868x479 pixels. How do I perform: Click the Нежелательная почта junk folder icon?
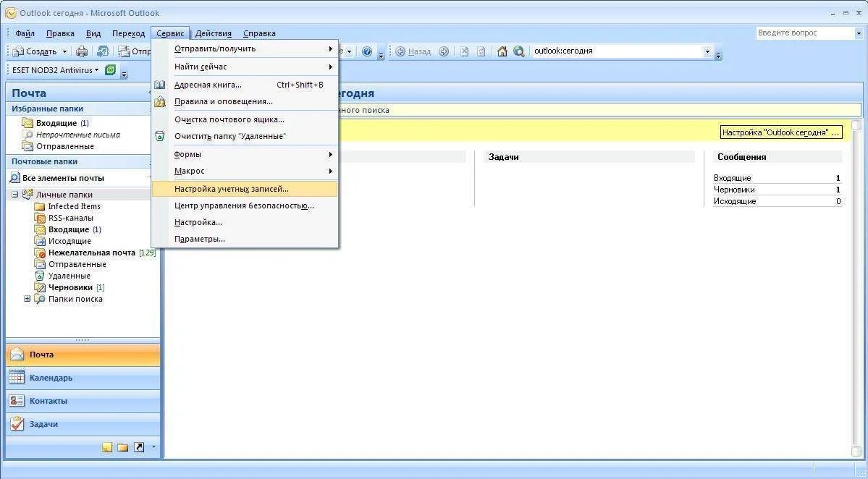(40, 253)
